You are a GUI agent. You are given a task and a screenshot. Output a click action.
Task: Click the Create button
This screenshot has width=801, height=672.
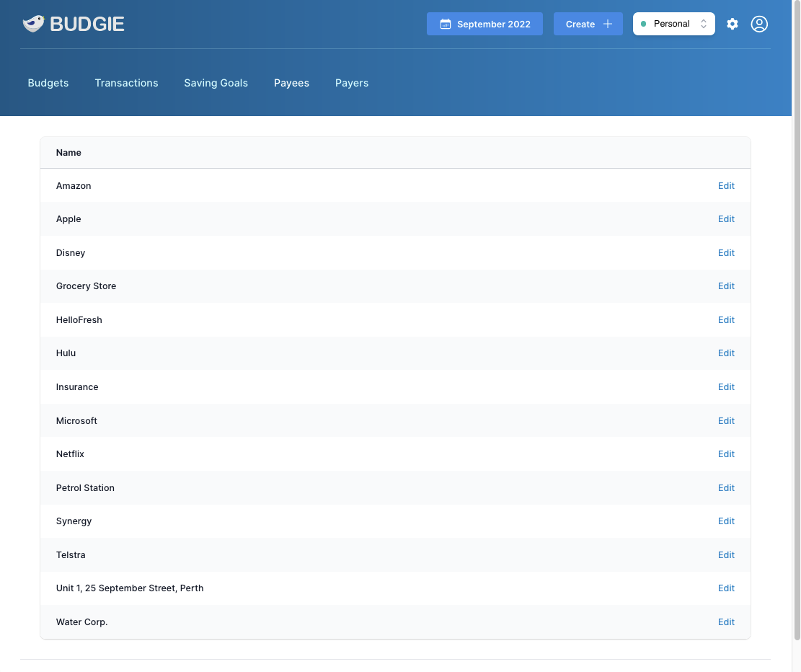588,24
